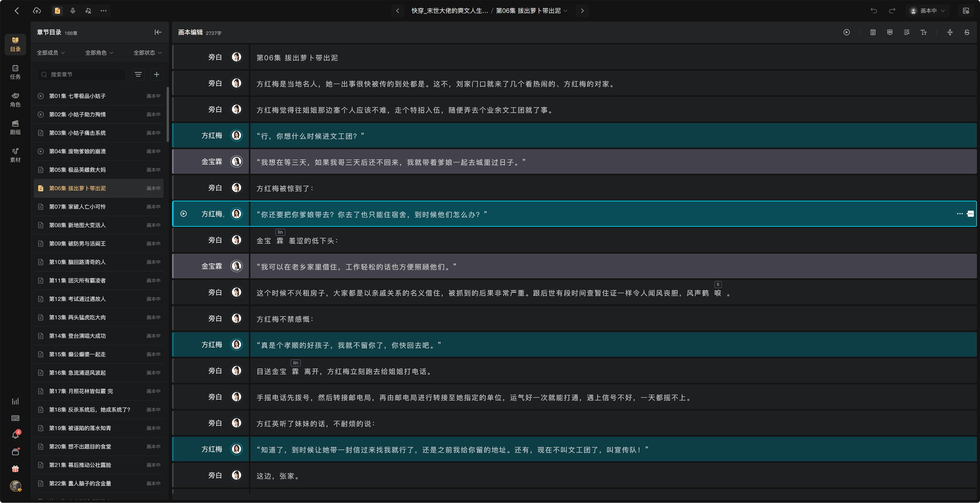Open the 目录 sidebar tab

point(15,44)
